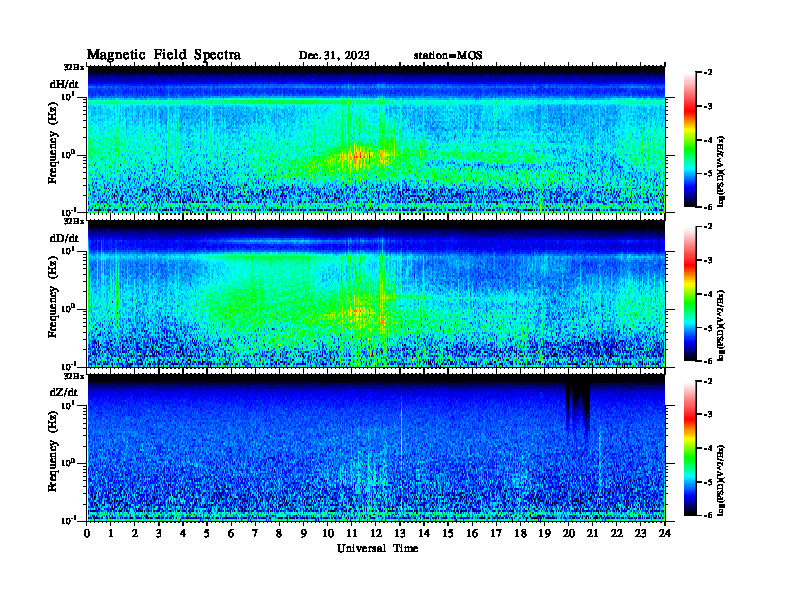
Task: Click the dH/dt panel label
Action: [x=64, y=84]
